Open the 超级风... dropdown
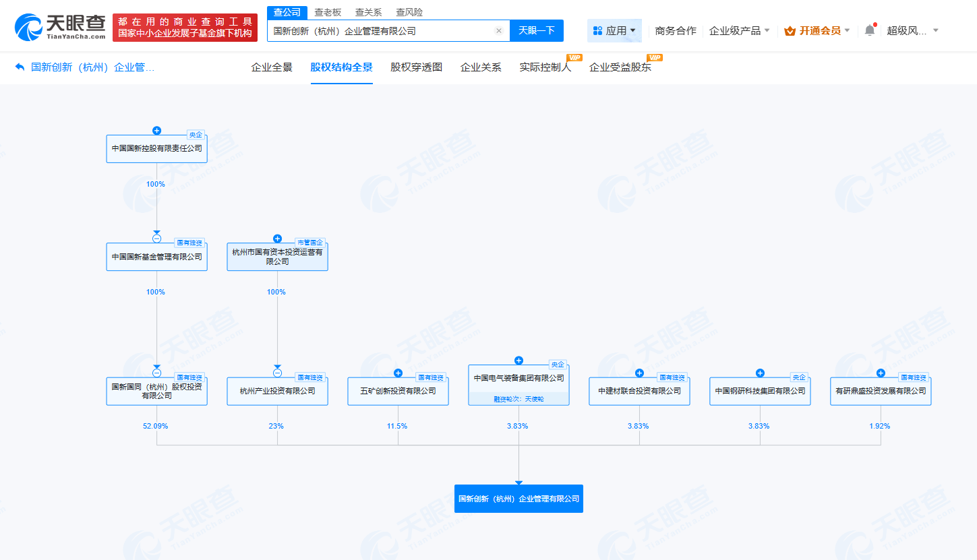 click(x=907, y=30)
